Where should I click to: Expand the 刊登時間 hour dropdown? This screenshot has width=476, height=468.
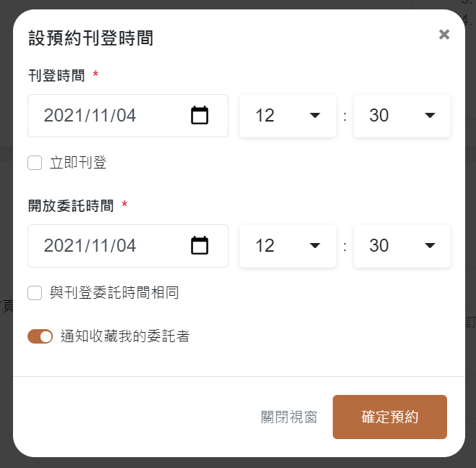[x=288, y=116]
